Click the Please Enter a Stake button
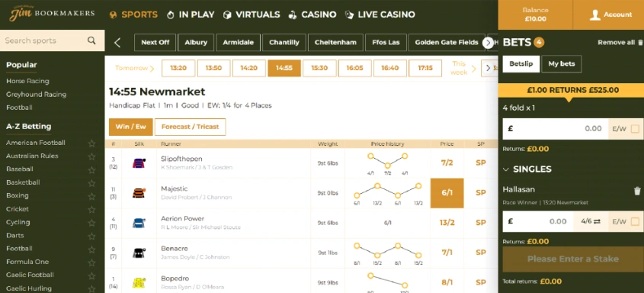Screen dimensions: 644x293 click(x=572, y=259)
